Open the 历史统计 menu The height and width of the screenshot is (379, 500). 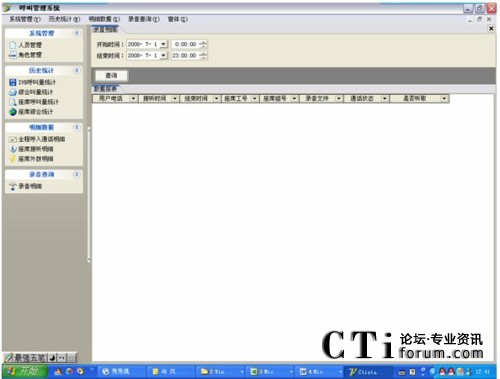pyautogui.click(x=64, y=19)
